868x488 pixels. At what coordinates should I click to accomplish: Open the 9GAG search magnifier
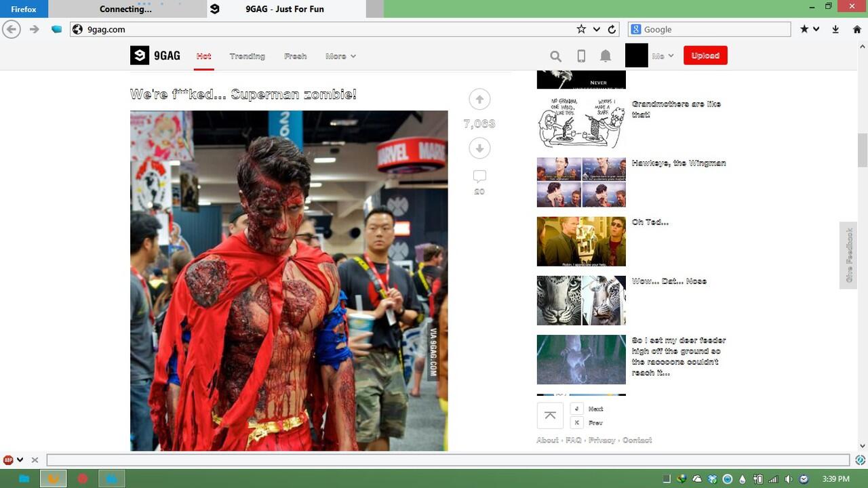point(556,56)
